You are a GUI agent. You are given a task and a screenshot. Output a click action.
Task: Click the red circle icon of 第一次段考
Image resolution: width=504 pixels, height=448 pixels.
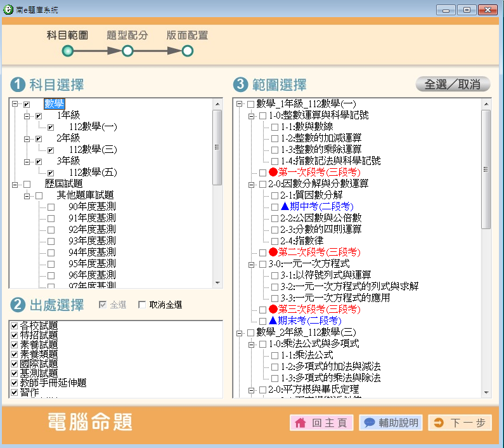click(273, 173)
